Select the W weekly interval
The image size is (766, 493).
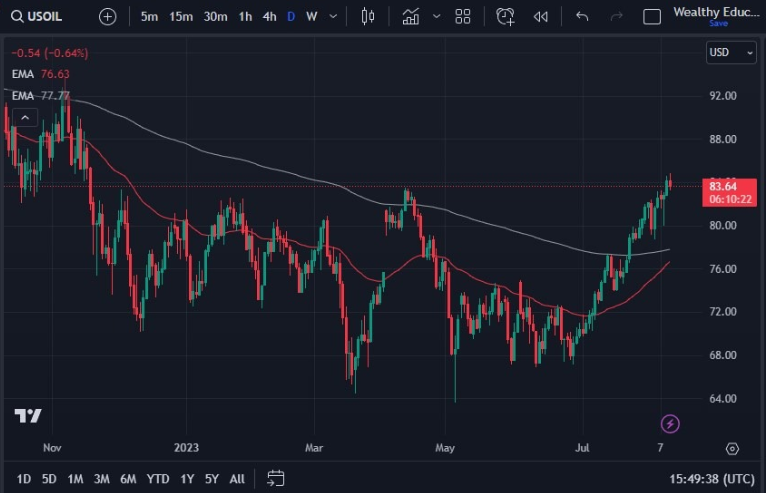point(312,16)
